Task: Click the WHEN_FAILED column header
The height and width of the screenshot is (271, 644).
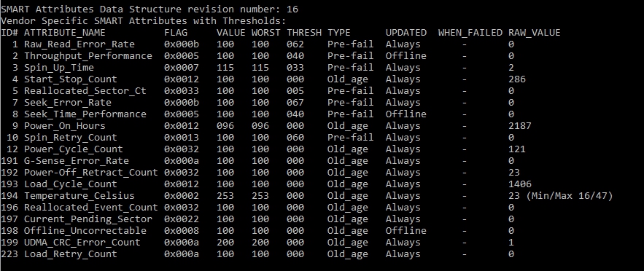Action: pyautogui.click(x=470, y=32)
